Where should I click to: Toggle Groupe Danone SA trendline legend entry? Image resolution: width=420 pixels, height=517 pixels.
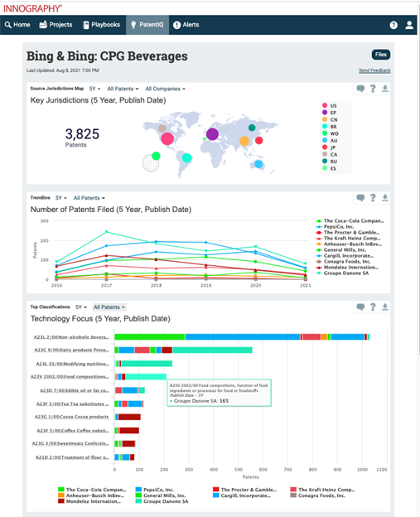(x=342, y=273)
